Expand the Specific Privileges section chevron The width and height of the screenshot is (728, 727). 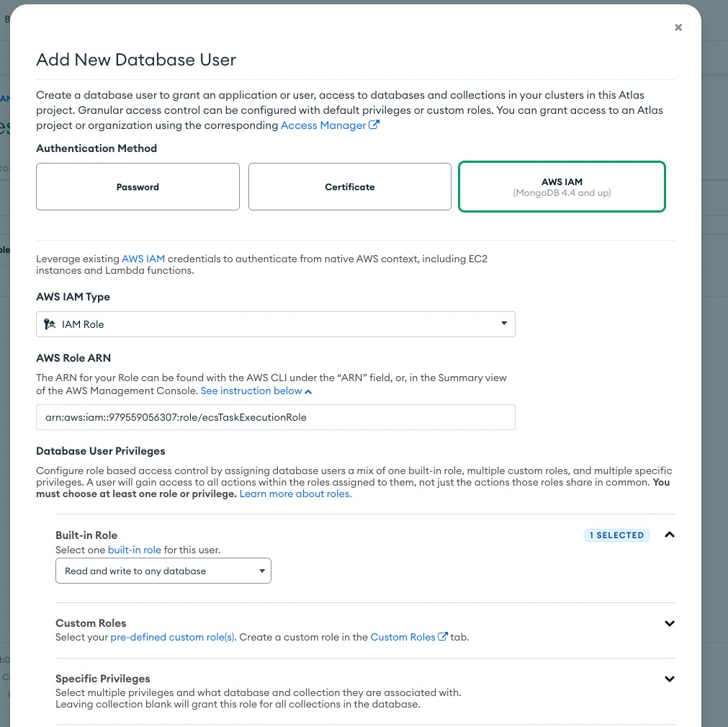click(x=670, y=679)
